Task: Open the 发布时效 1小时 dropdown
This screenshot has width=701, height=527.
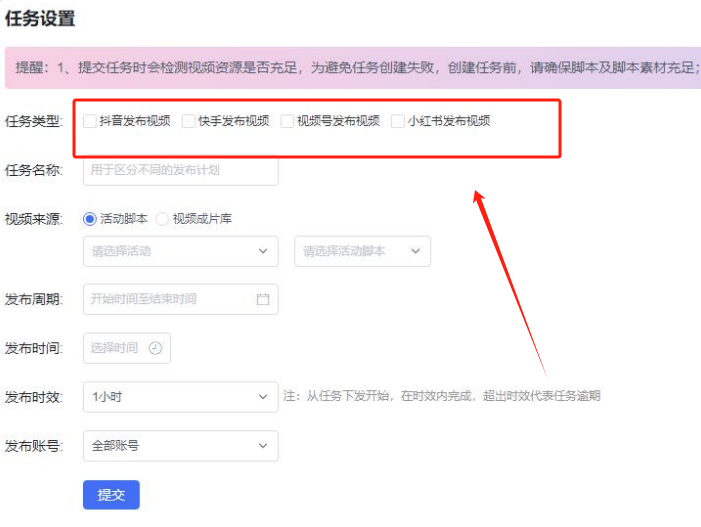Action: point(181,396)
